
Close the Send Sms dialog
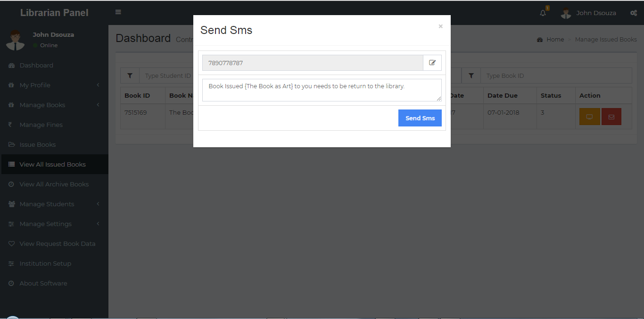pos(440,26)
